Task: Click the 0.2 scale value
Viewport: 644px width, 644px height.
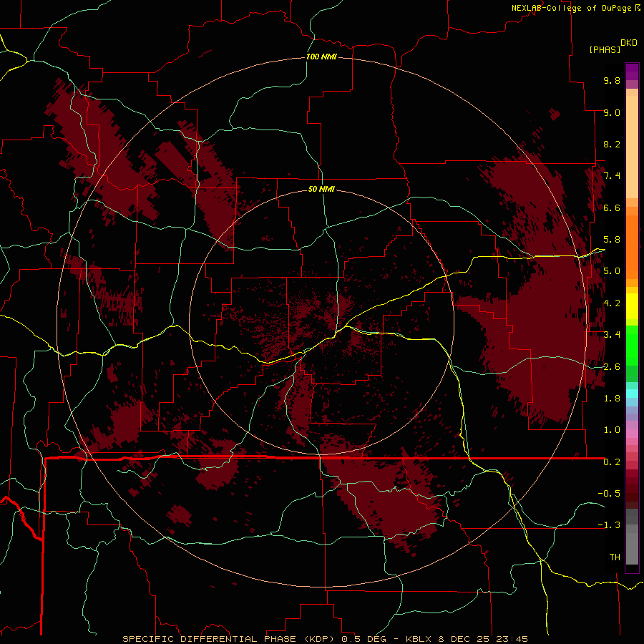Action: point(612,462)
